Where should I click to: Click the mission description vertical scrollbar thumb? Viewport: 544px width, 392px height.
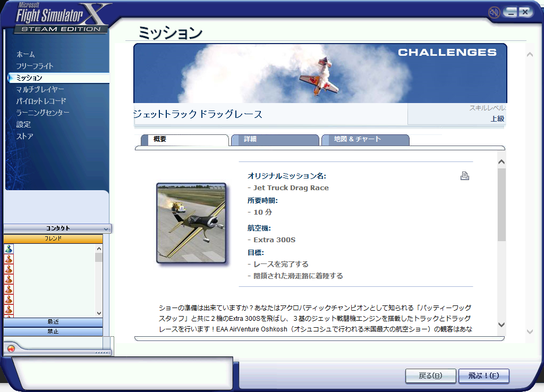pos(501,204)
